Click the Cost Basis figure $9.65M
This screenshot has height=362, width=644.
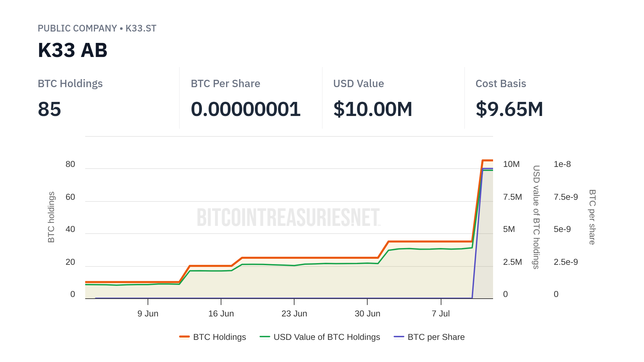[x=509, y=109]
